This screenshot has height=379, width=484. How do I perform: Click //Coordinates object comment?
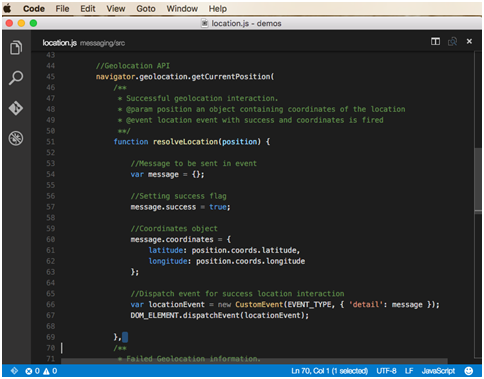pos(174,229)
